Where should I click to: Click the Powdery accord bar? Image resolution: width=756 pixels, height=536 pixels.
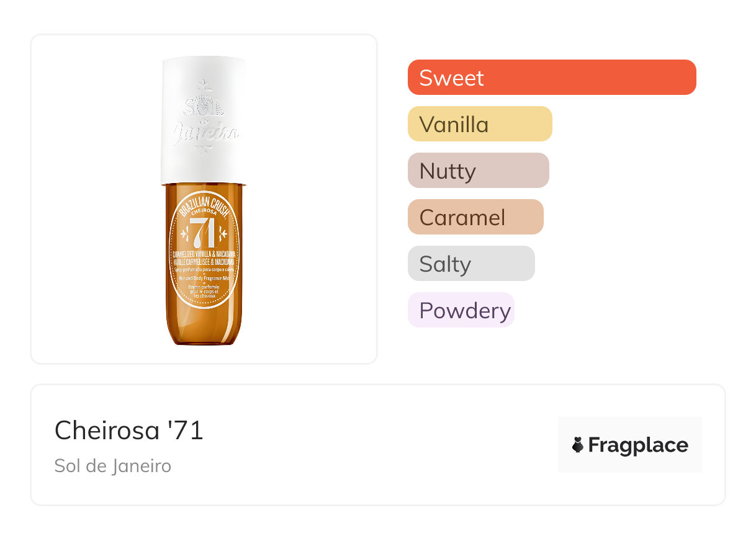click(461, 310)
